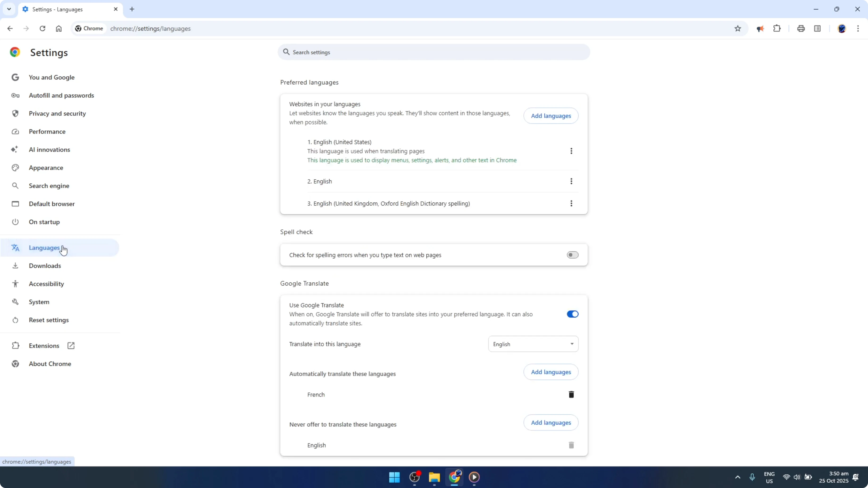The image size is (868, 488).
Task: Open the extensions puzzle piece icon
Action: (777, 28)
